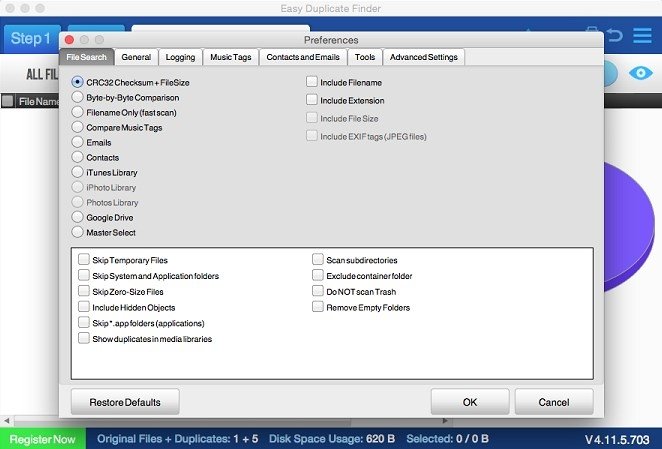Check Remove Empty Folders option

pyautogui.click(x=317, y=307)
